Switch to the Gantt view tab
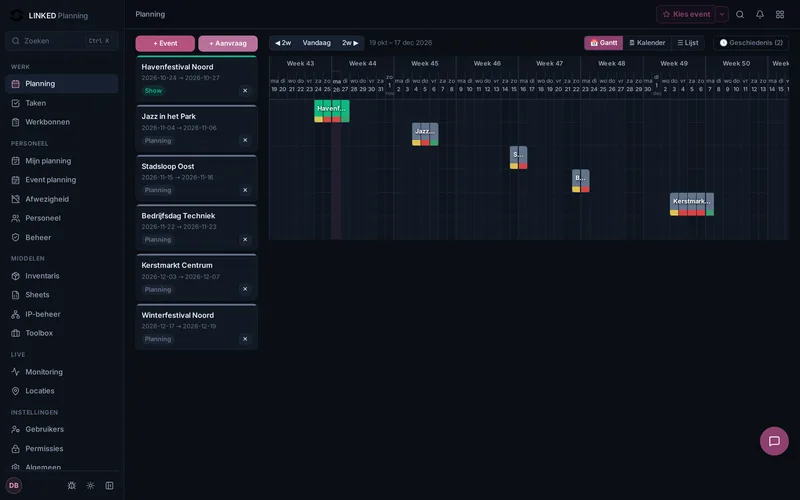This screenshot has height=500, width=800. 604,43
